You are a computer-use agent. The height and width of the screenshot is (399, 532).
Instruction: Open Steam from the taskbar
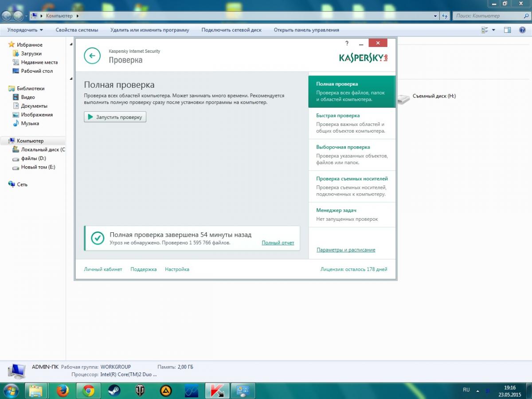[114, 391]
